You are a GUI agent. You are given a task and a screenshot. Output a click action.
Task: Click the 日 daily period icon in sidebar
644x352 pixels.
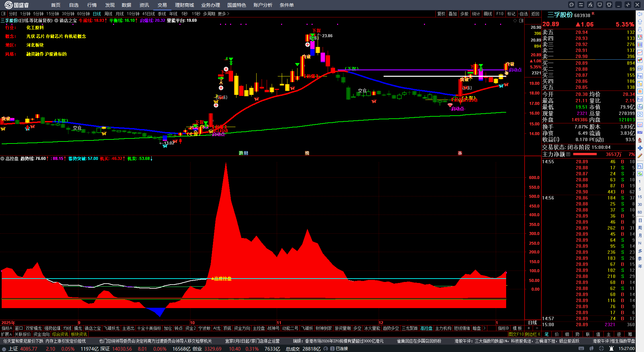coord(640,220)
